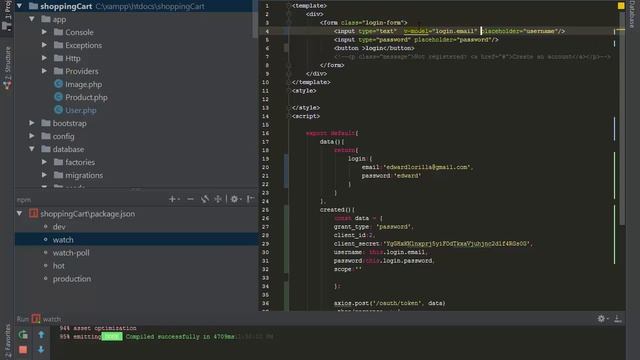Click the created() method on line 25
The image size is (640, 360).
pos(337,210)
